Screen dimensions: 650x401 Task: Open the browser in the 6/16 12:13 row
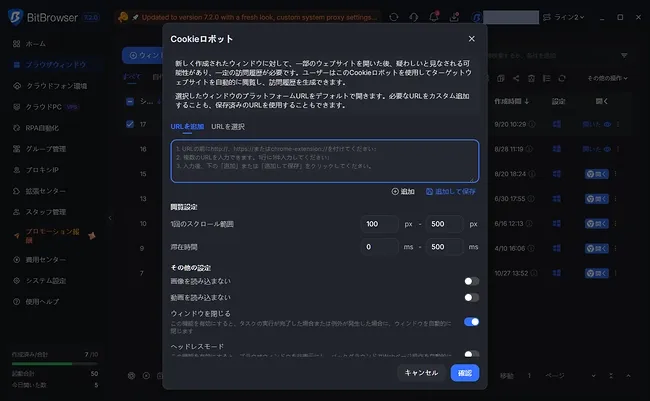point(597,224)
